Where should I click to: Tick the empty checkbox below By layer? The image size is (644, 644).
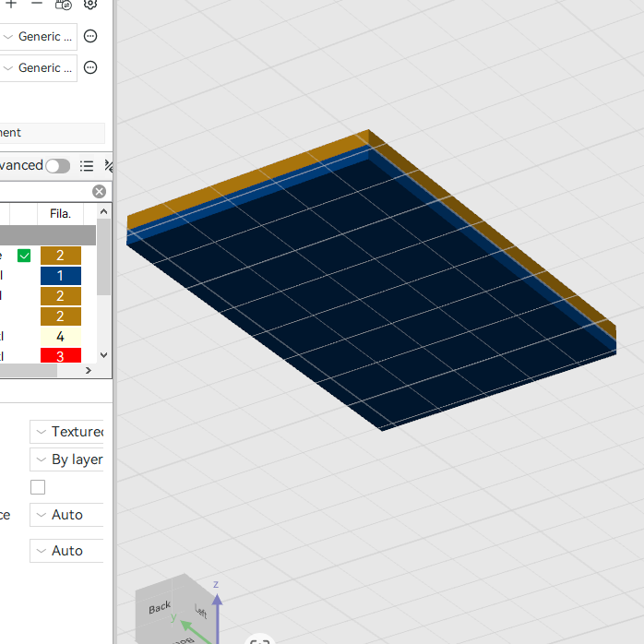coord(38,487)
